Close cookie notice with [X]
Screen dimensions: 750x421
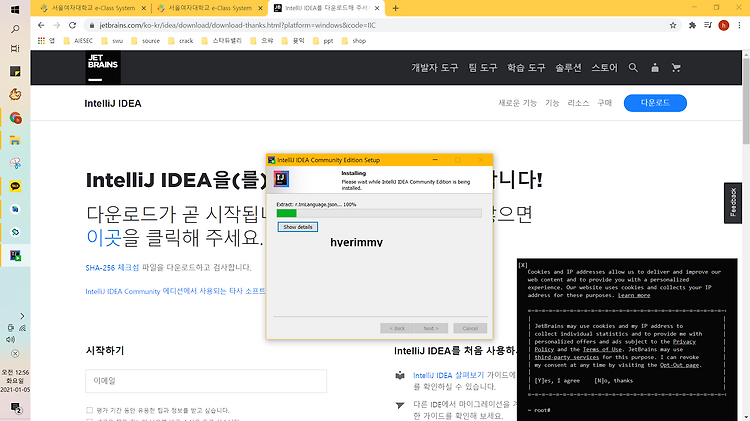[x=523, y=265]
